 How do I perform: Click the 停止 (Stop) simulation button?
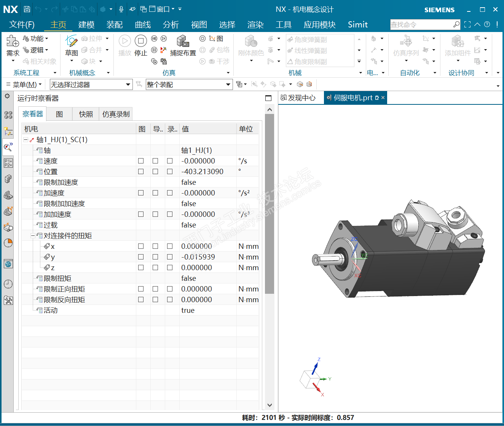pyautogui.click(x=141, y=46)
